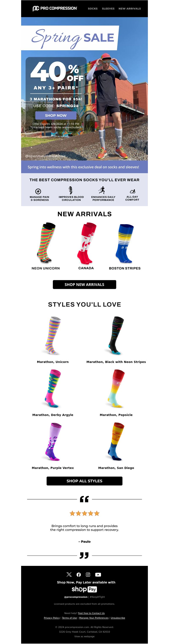Click the Unsubscribe link
Screen dimensions: 169x644
coord(118,618)
